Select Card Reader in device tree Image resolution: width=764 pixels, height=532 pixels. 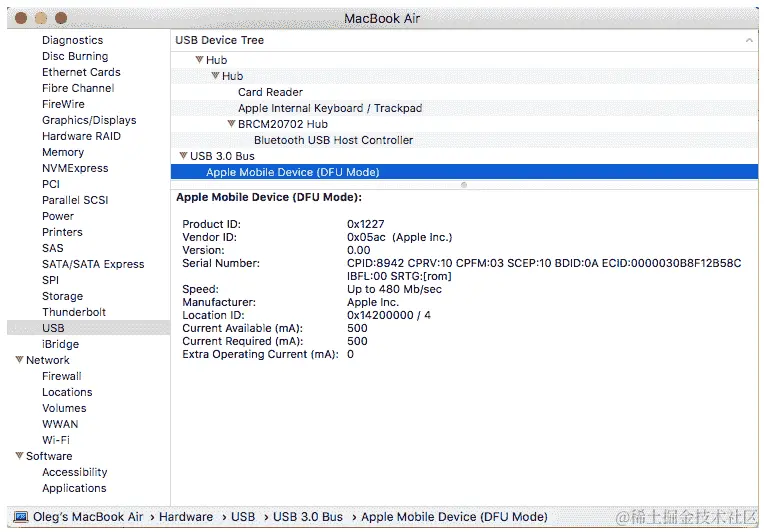click(270, 92)
